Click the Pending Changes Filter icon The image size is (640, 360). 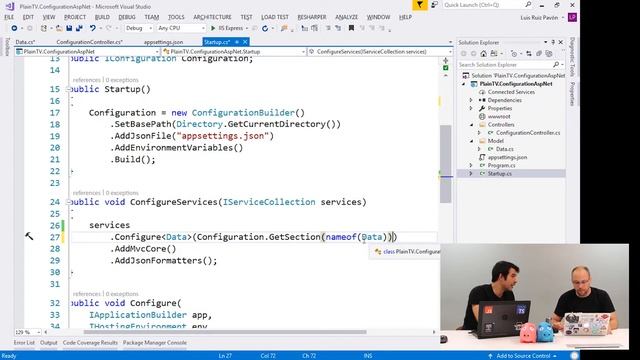(514, 53)
